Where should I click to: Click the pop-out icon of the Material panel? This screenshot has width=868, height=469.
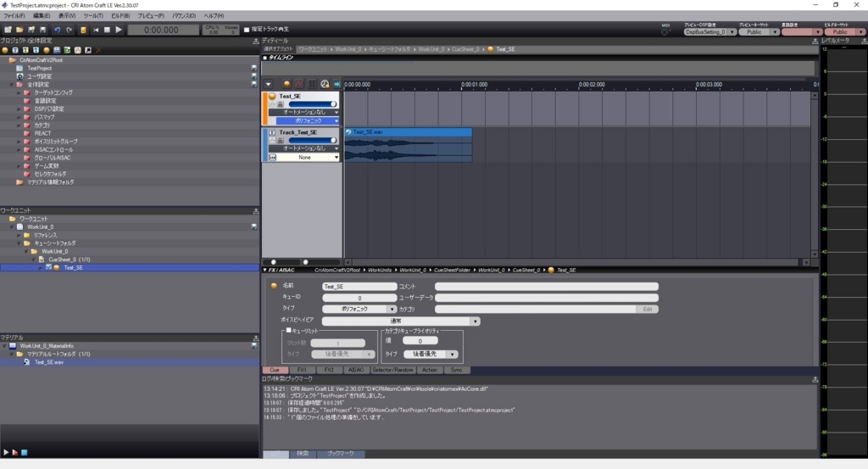tap(256, 338)
